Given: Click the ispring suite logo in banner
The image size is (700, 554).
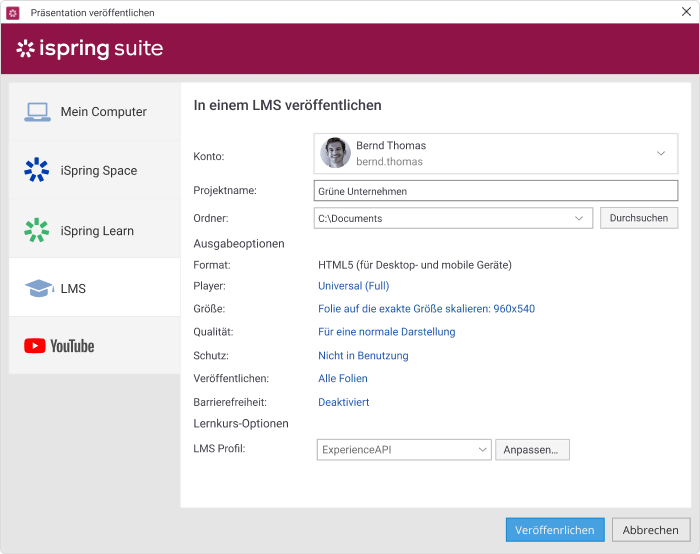Looking at the screenshot, I should pyautogui.click(x=90, y=48).
